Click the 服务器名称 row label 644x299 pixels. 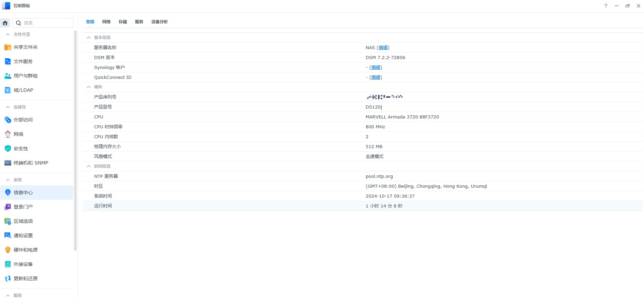[105, 47]
